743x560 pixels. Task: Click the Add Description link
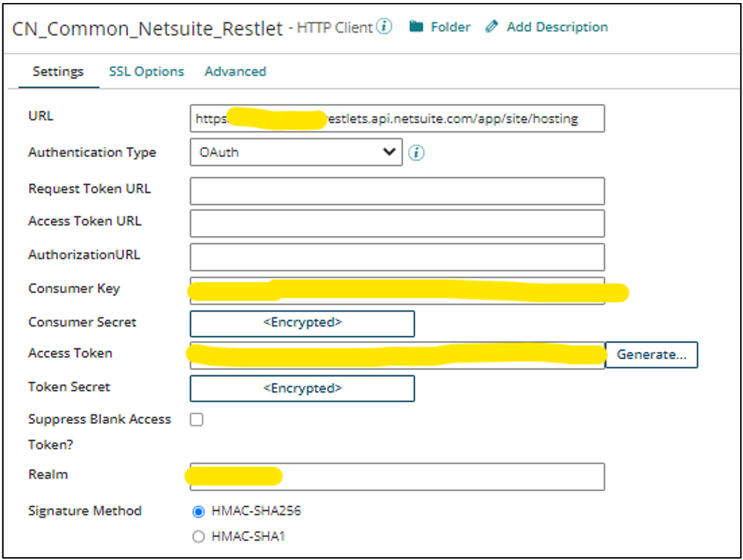pyautogui.click(x=556, y=27)
